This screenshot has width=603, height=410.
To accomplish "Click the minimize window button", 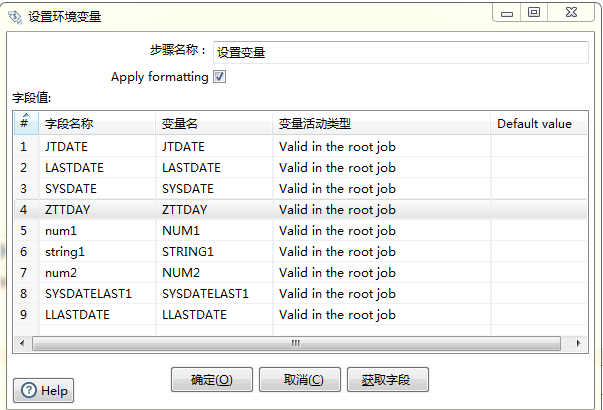I will (507, 12).
